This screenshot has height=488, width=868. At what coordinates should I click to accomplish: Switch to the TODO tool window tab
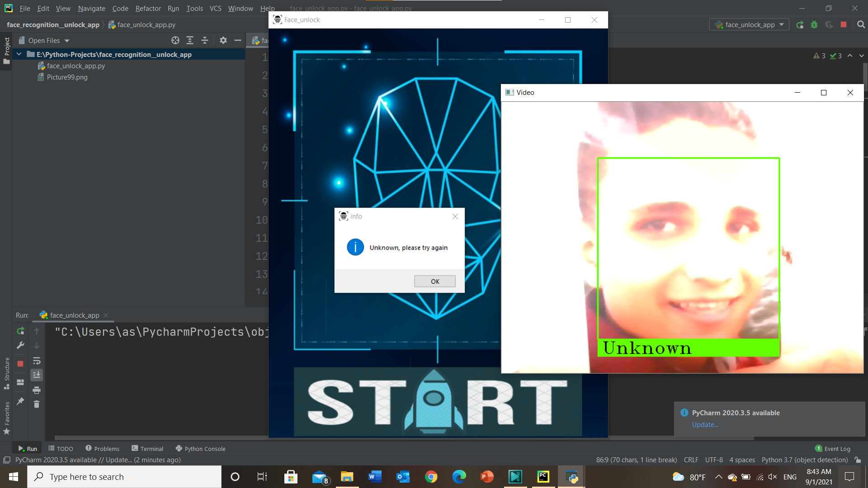pyautogui.click(x=61, y=449)
